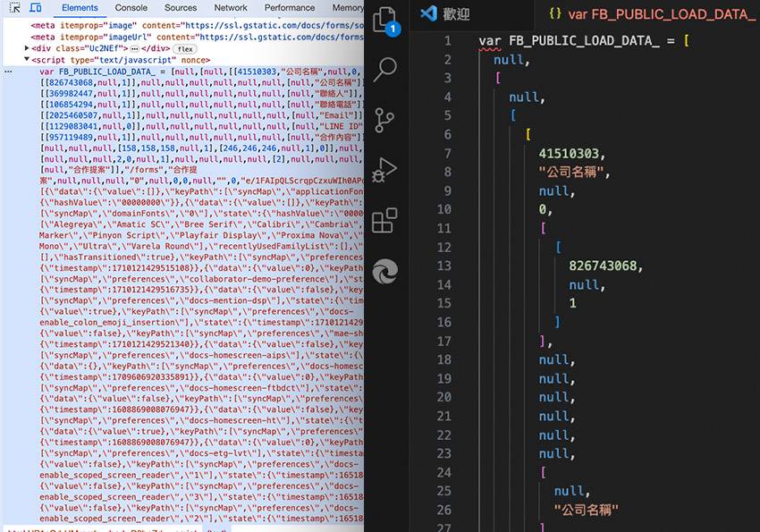Image resolution: width=760 pixels, height=532 pixels.
Task: Click the var keyword with red squiggle underline
Action: [x=490, y=42]
